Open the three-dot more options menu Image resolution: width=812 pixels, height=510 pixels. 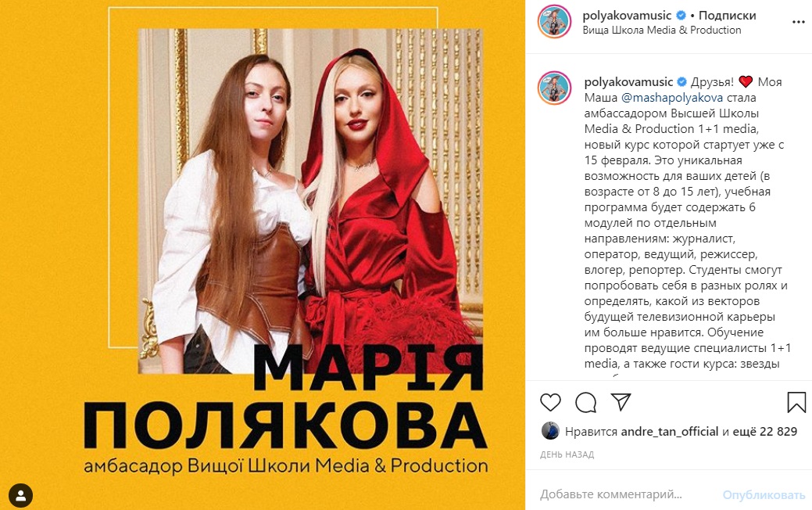(799, 22)
